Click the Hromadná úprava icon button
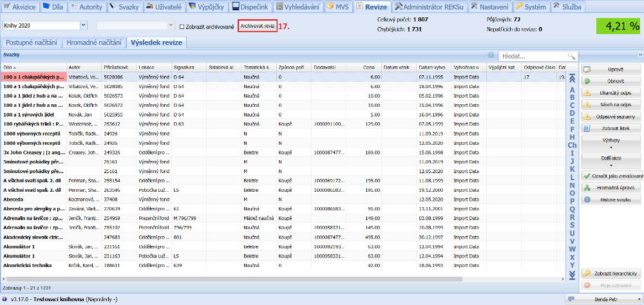Image resolution: width=644 pixels, height=305 pixels. [611, 188]
